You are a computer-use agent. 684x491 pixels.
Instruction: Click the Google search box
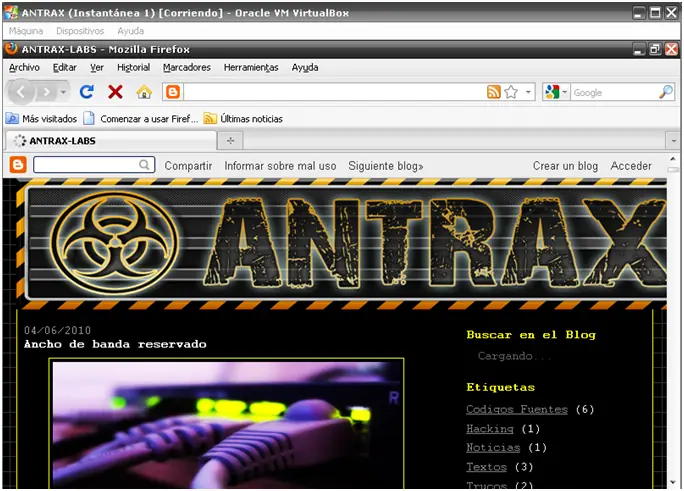pyautogui.click(x=614, y=92)
